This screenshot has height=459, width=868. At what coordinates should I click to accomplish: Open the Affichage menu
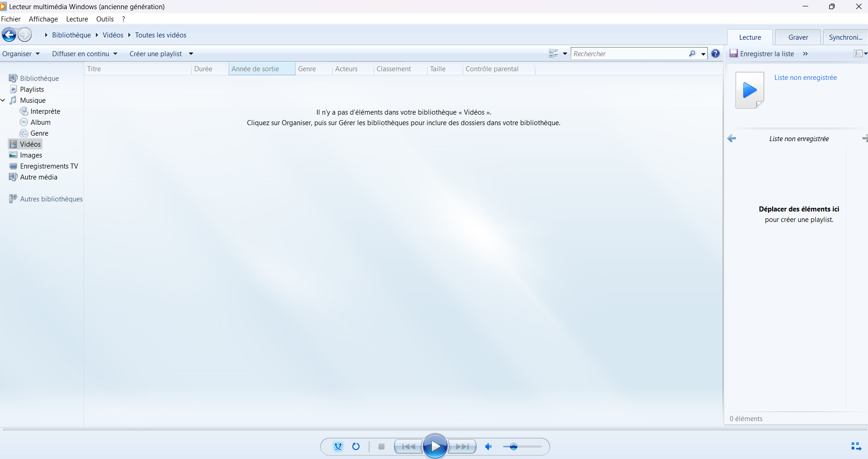43,19
